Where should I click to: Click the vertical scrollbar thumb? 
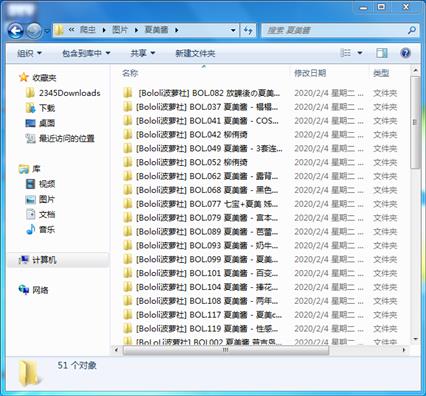(x=415, y=123)
